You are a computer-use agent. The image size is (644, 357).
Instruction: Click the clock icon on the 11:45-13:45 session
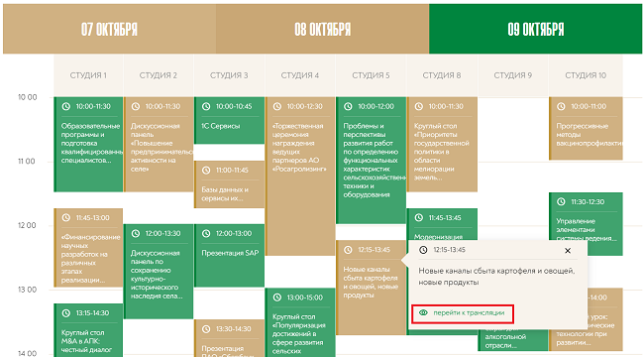(419, 218)
